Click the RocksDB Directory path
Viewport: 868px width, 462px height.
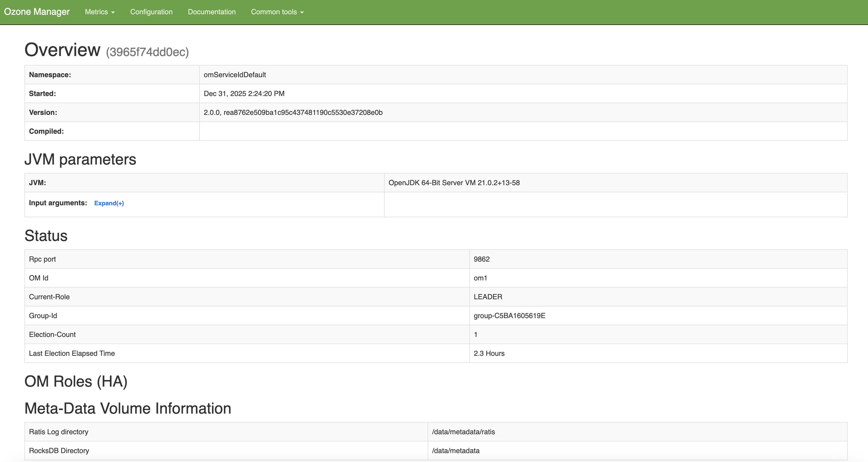coord(456,451)
